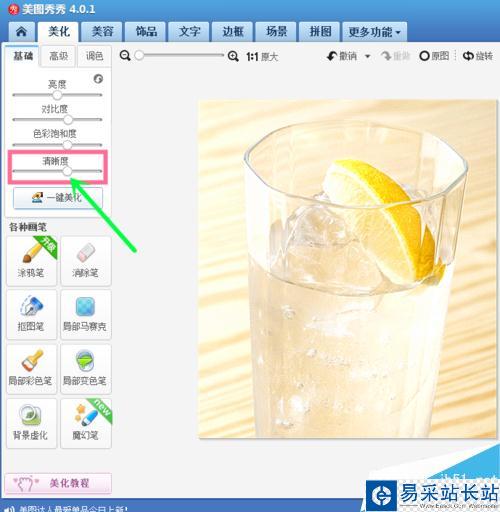Click the 撤销 undo button

click(x=342, y=56)
